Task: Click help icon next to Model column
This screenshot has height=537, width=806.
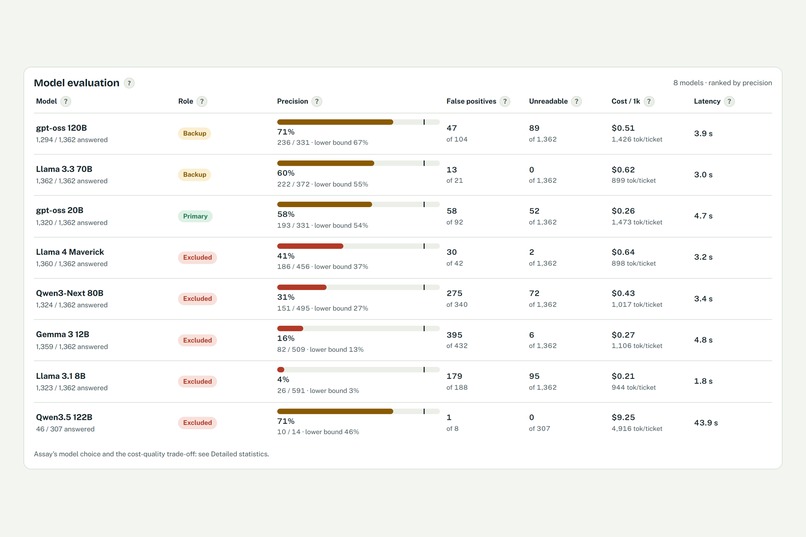Action: click(65, 101)
